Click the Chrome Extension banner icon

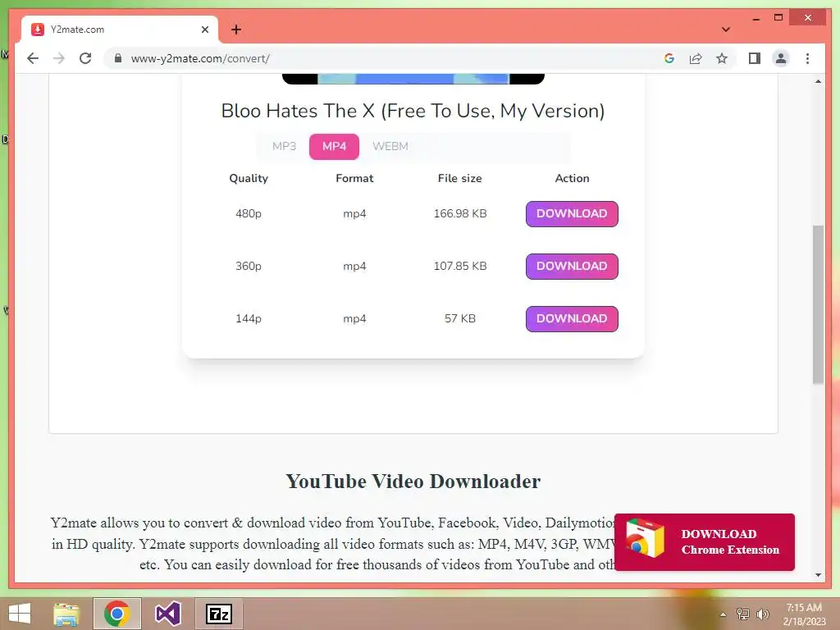[645, 538]
